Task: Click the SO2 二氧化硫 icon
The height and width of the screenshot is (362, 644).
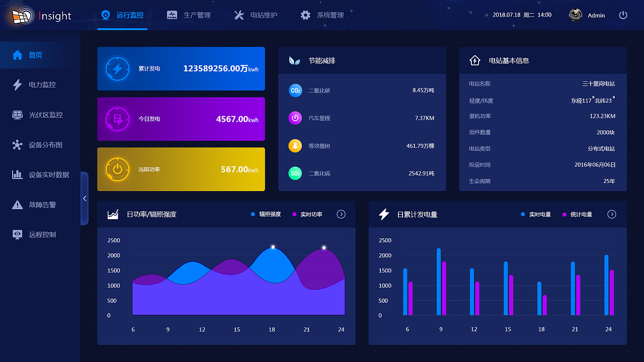Action: coord(295,173)
